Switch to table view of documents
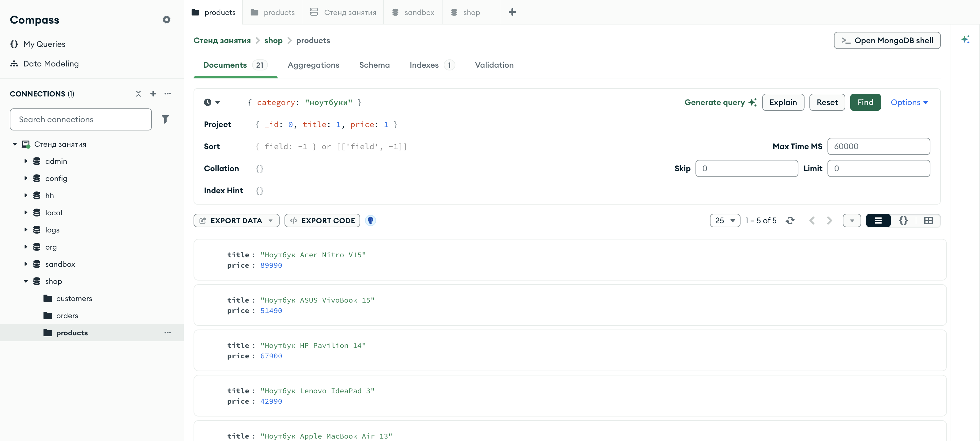 point(928,221)
